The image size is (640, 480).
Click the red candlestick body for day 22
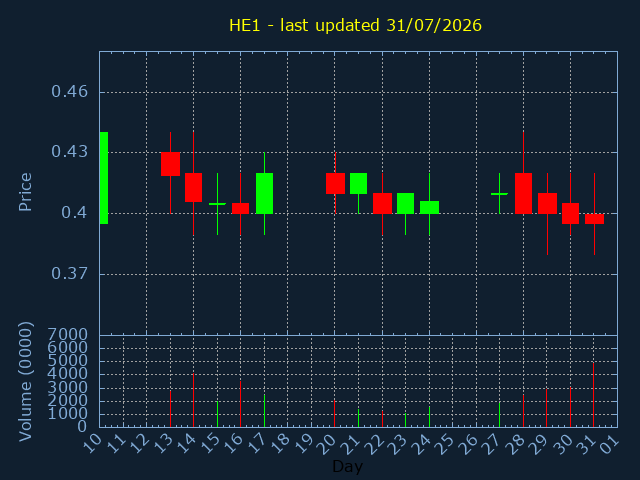382,203
